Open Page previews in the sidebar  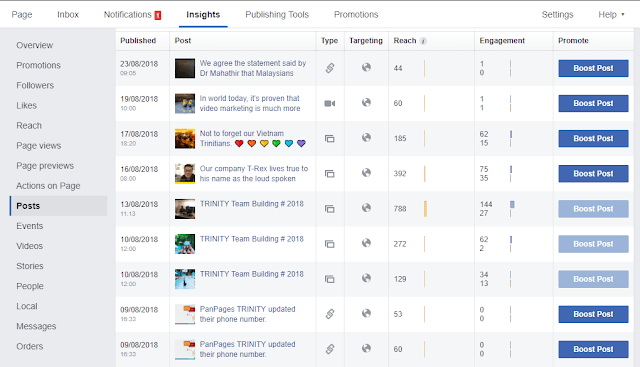click(45, 166)
